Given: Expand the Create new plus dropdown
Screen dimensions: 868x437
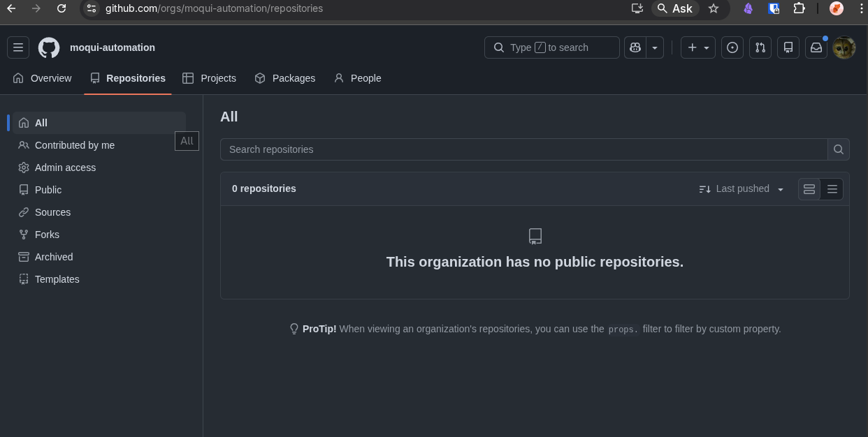Looking at the screenshot, I should pyautogui.click(x=697, y=47).
